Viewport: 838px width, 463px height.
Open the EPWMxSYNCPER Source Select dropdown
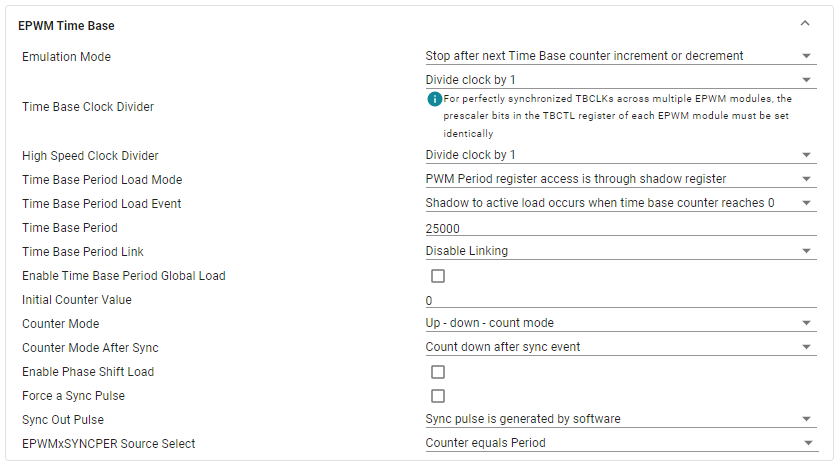click(620, 443)
